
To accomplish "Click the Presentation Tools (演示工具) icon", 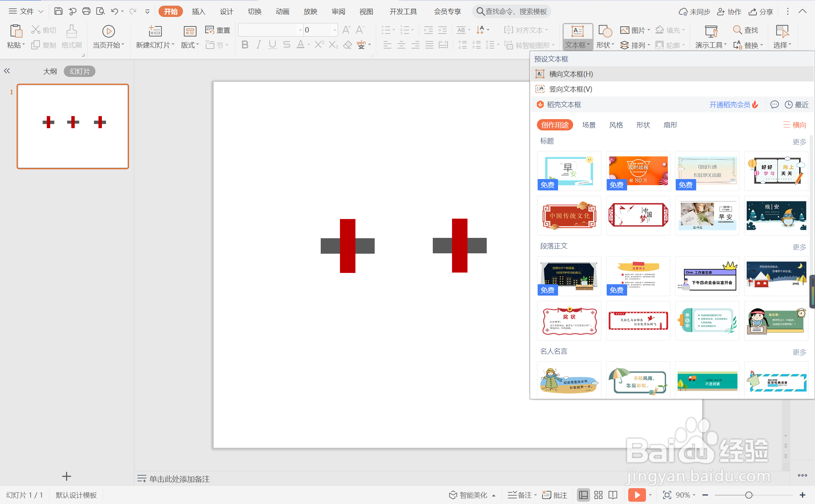I will point(711,31).
